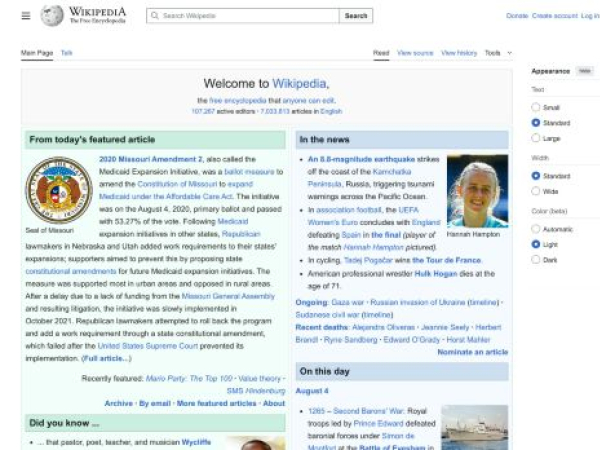Open the Second Barons' War link
Screen dimensions: 600x450
coord(368,411)
